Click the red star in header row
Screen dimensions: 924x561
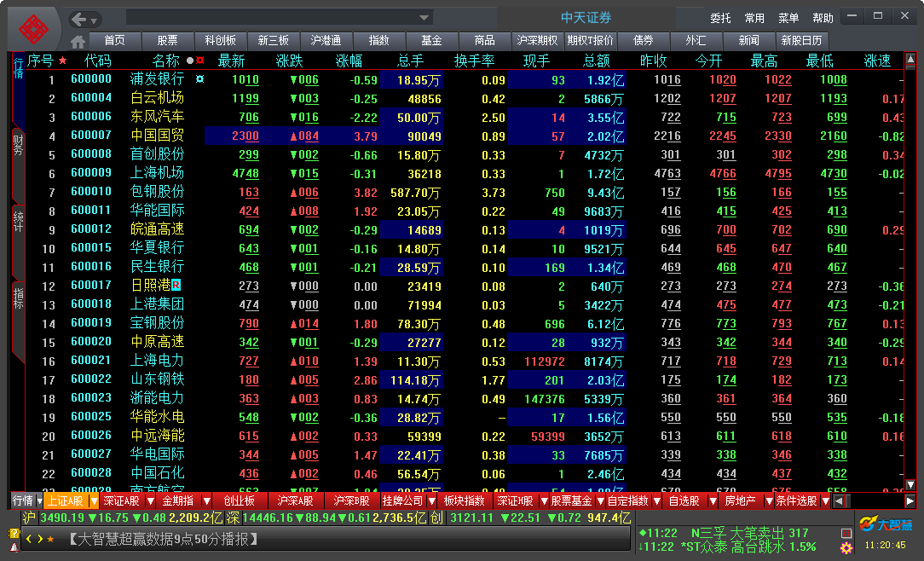[62, 61]
